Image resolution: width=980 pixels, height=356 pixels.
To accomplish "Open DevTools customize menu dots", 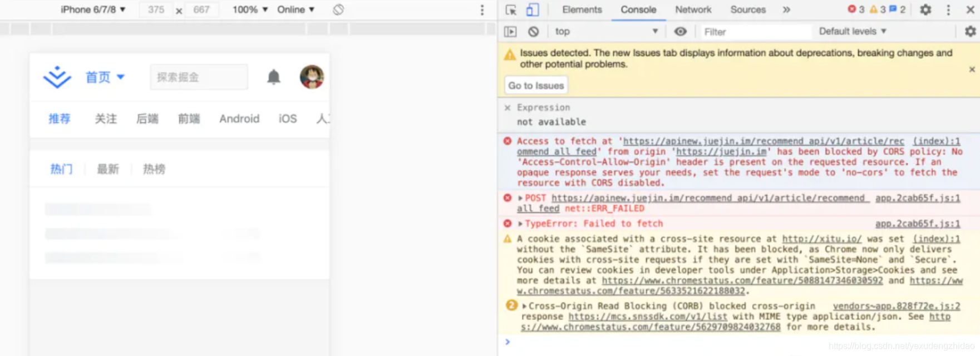I will tap(948, 9).
